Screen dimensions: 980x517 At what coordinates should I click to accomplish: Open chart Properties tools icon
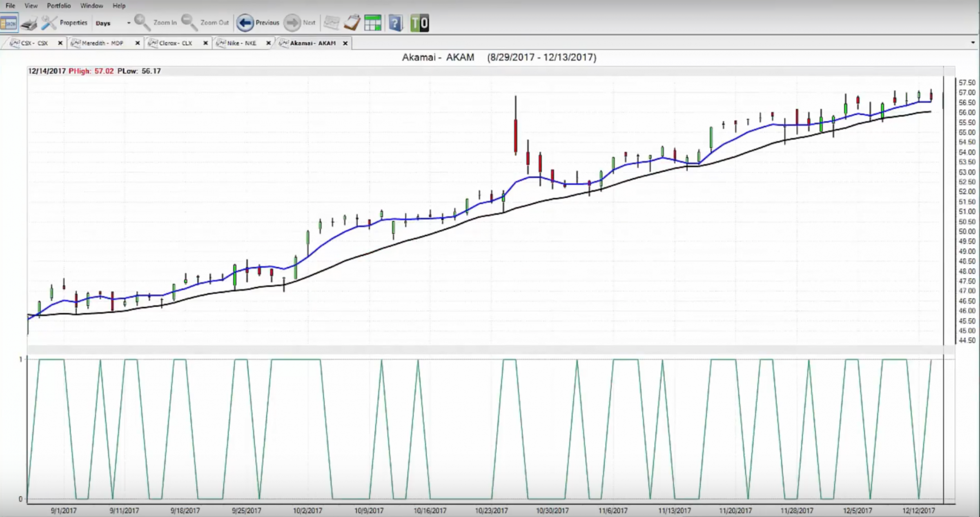[x=49, y=23]
